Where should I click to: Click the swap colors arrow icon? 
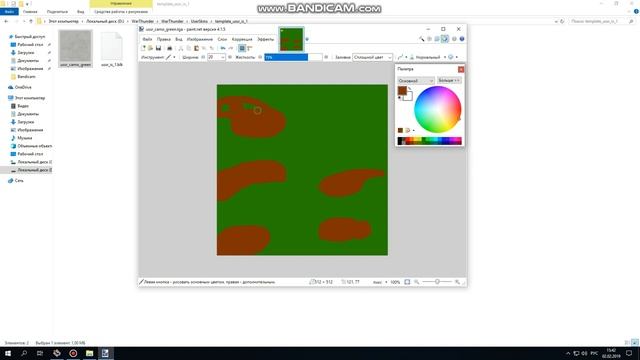click(x=409, y=88)
